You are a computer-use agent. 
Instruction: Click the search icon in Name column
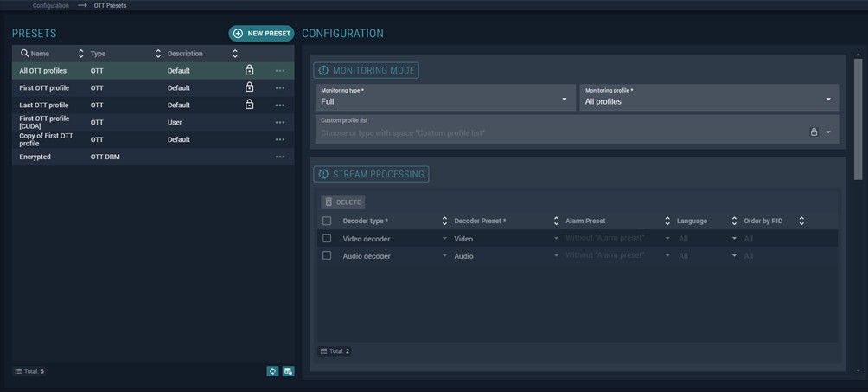point(25,54)
